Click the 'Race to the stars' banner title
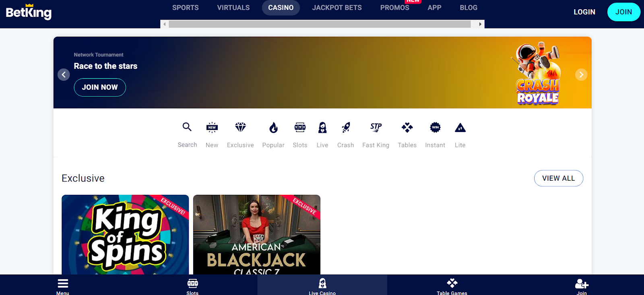Viewport: 644px width, 295px height. click(105, 66)
